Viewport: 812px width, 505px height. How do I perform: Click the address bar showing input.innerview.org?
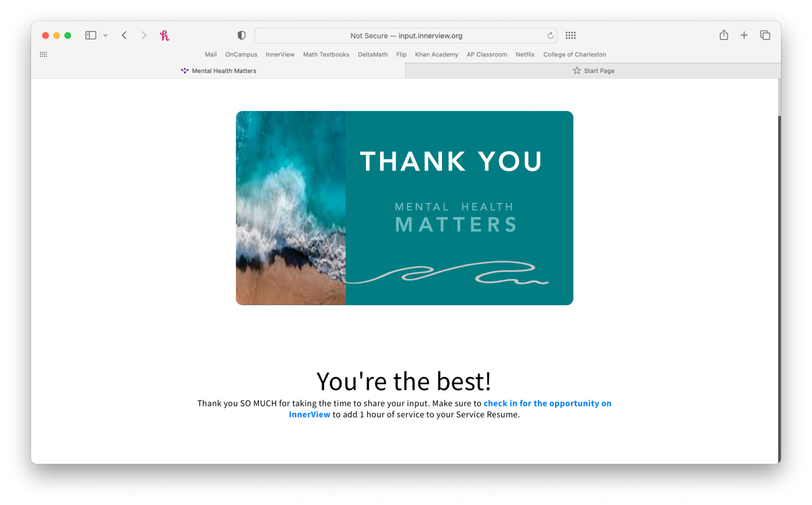point(406,36)
